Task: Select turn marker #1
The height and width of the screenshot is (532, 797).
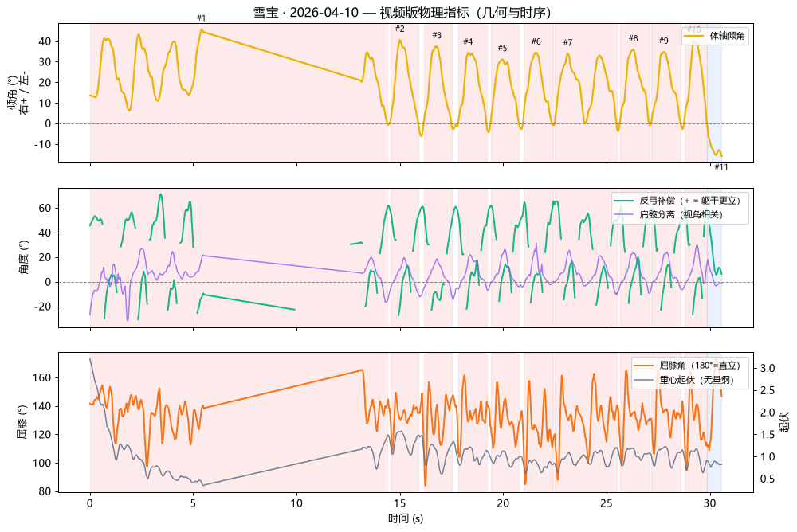Action: (202, 18)
